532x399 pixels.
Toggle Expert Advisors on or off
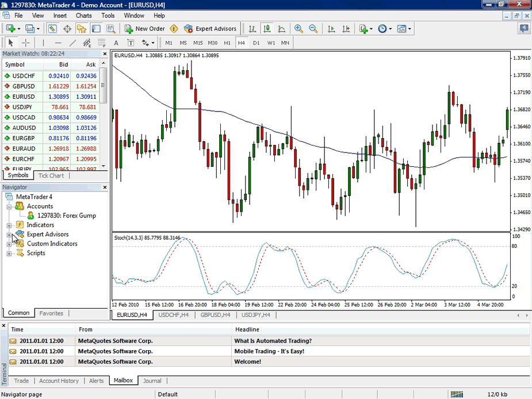point(210,29)
